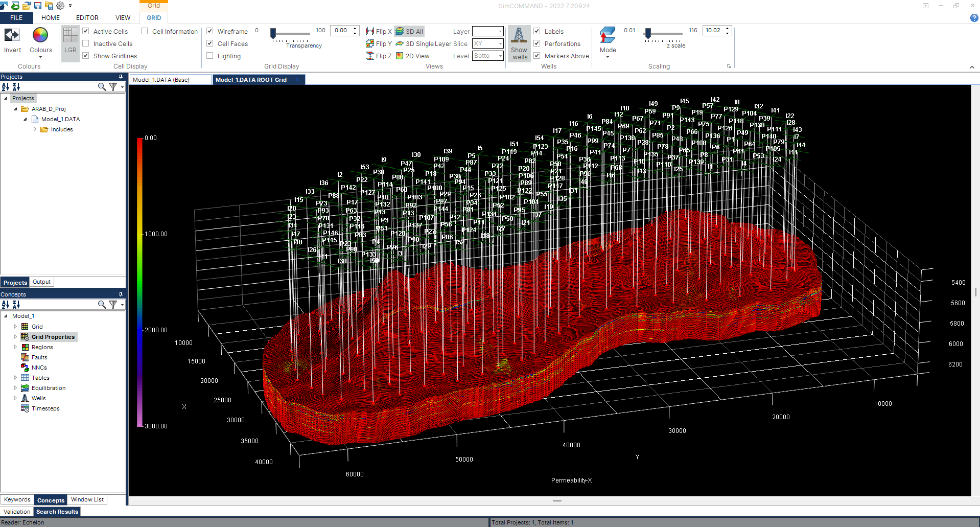Pin the Concepts panel

click(x=121, y=294)
